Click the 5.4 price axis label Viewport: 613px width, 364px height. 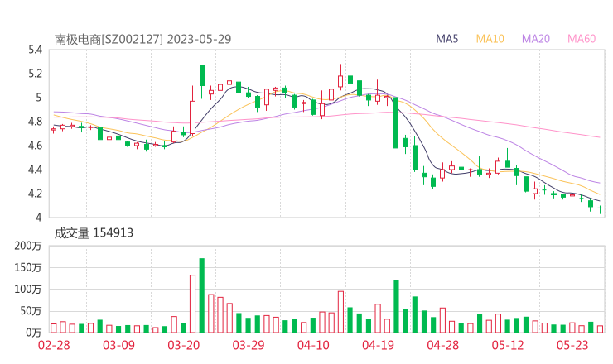(x=35, y=50)
